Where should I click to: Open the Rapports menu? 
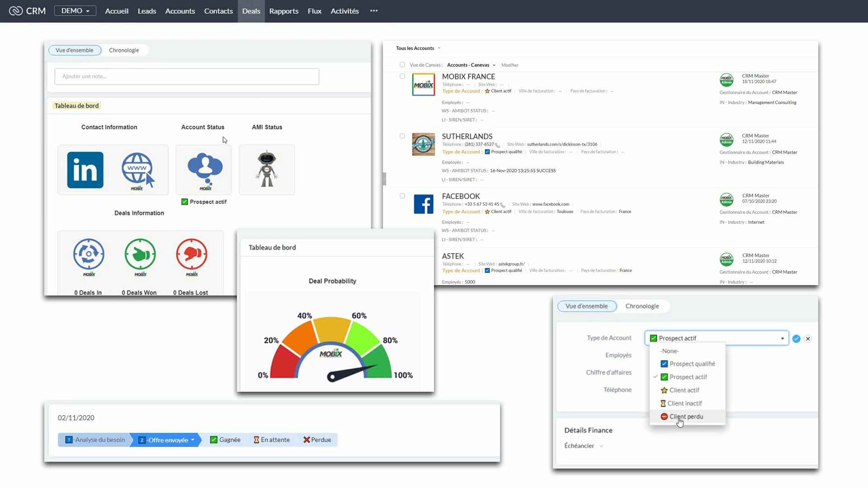point(284,11)
